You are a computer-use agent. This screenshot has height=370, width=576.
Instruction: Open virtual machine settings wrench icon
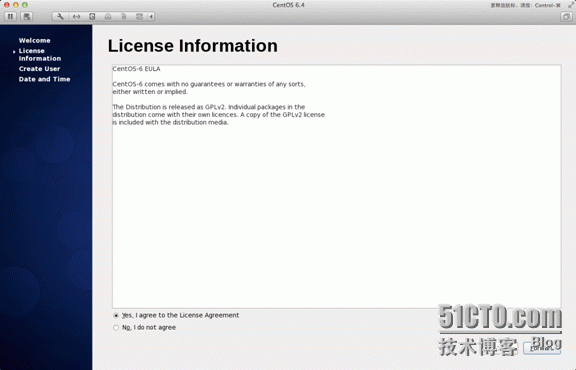coord(60,17)
